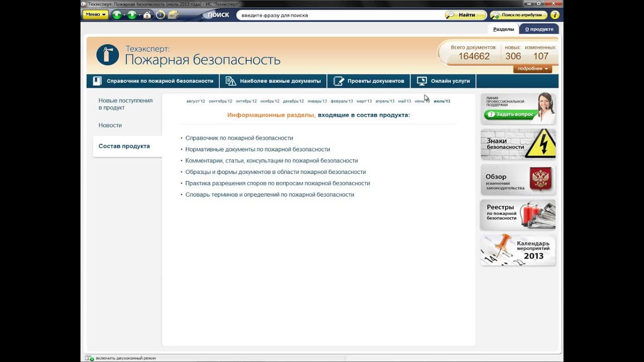Open the folders icon in toolbar
Image resolution: width=644 pixels, height=362 pixels.
[x=173, y=15]
